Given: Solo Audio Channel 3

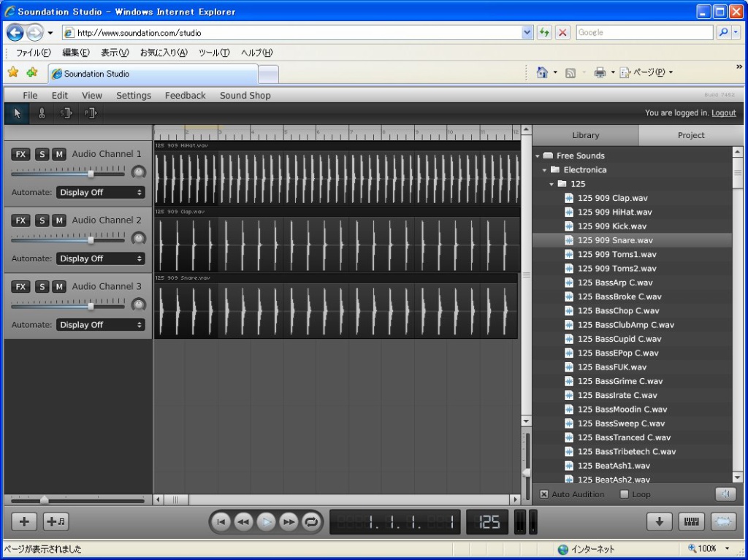Looking at the screenshot, I should point(42,287).
